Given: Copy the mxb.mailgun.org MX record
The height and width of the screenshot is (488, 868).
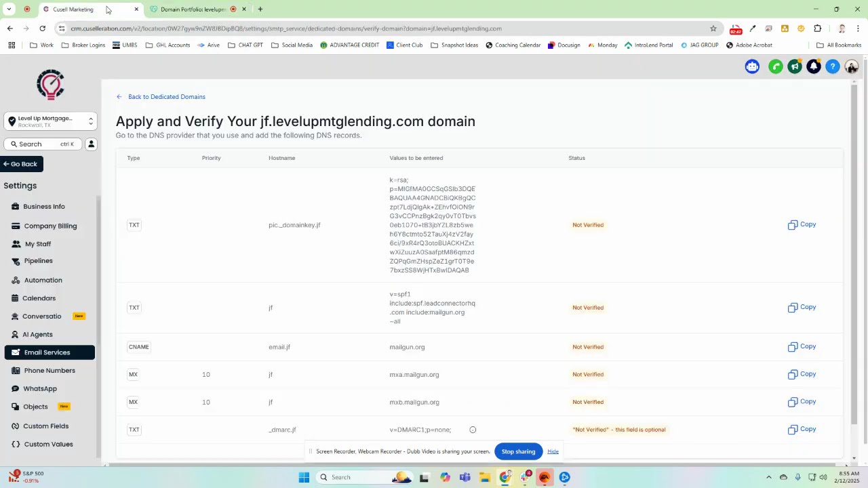Looking at the screenshot, I should point(802,402).
